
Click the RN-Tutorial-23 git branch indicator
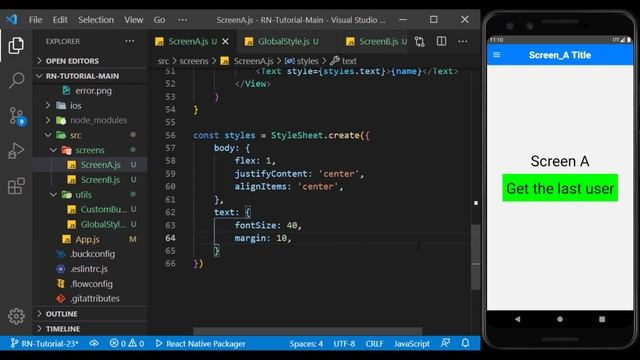pyautogui.click(x=44, y=344)
